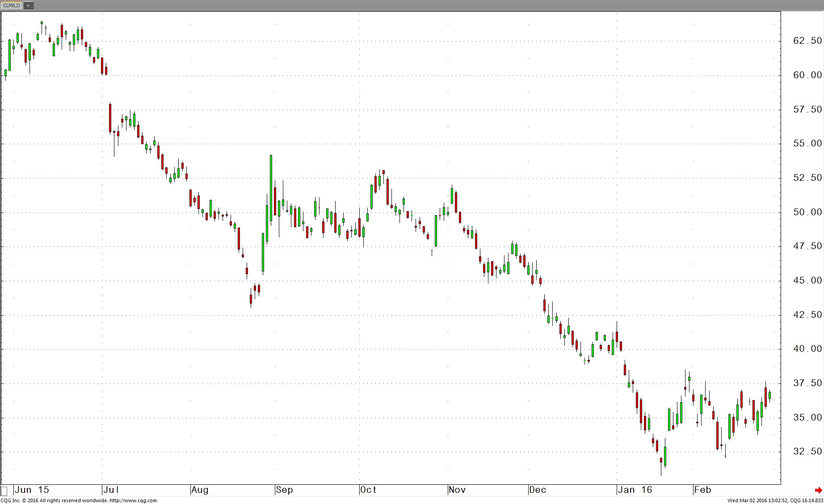Open a new tab with the plus button
This screenshot has height=504, width=824.
pos(28,5)
